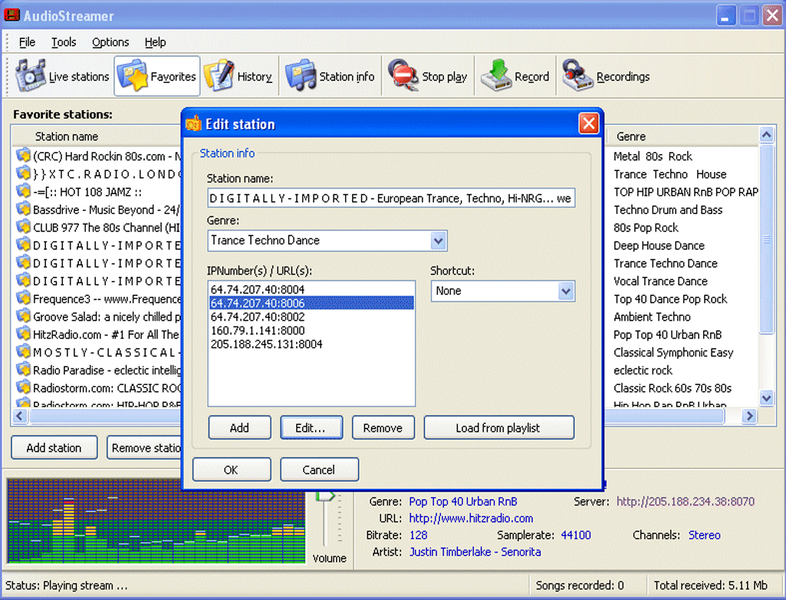Click the Volume slider handle
The image size is (786, 600).
[325, 496]
